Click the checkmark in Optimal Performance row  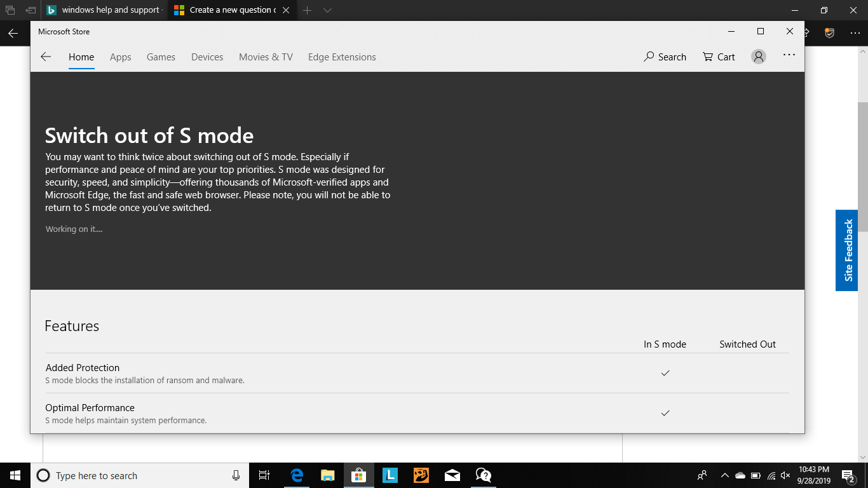pos(665,413)
